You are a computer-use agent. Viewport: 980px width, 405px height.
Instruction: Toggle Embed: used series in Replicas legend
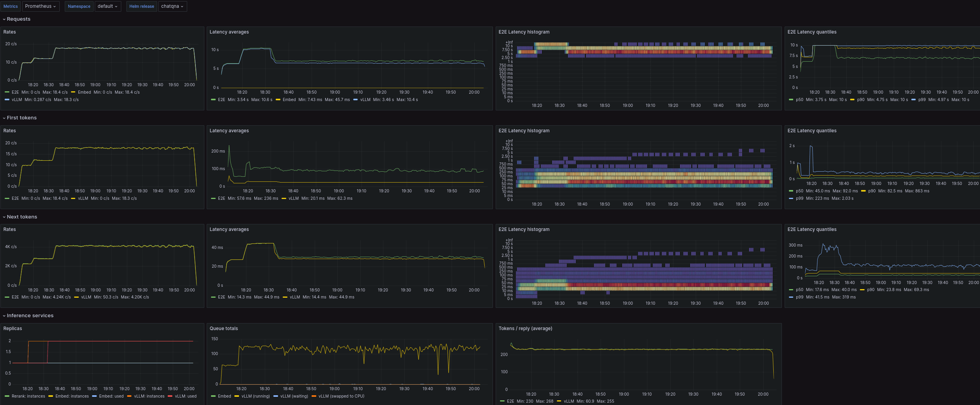(x=111, y=396)
